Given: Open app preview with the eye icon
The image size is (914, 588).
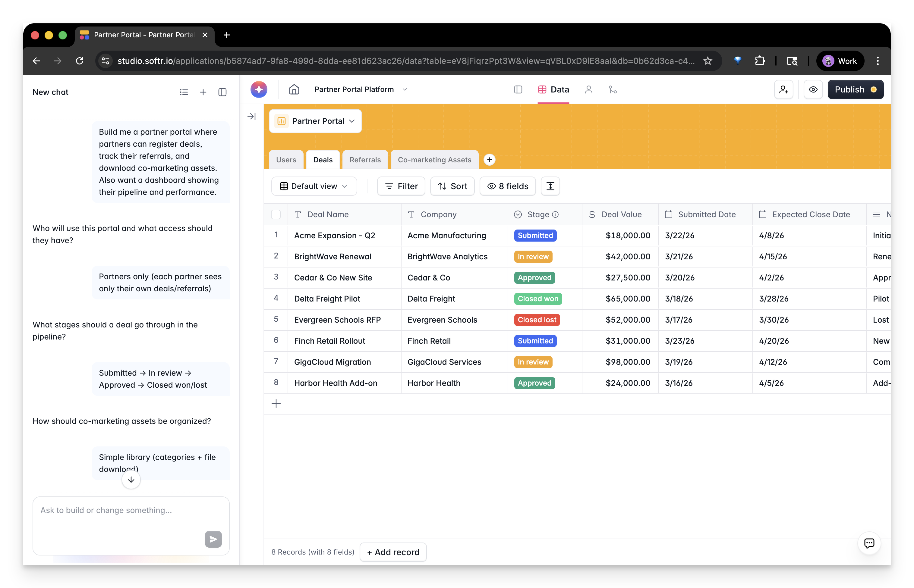Looking at the screenshot, I should point(813,89).
